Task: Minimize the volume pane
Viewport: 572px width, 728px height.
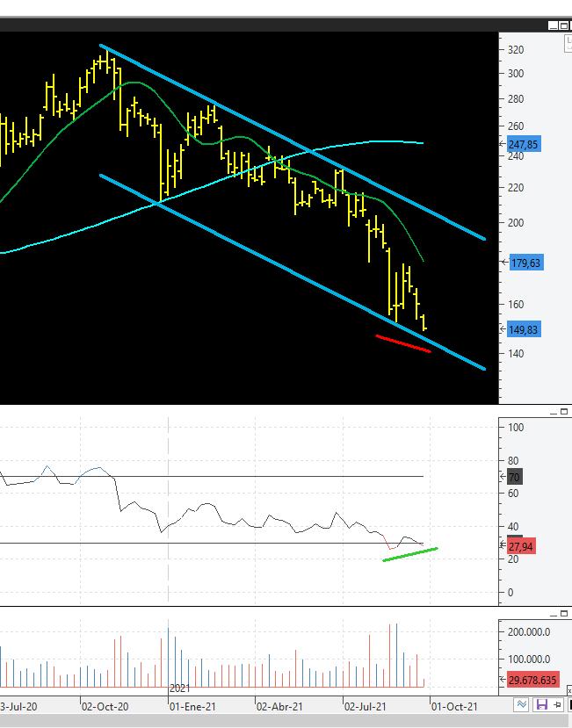Action: coord(554,614)
